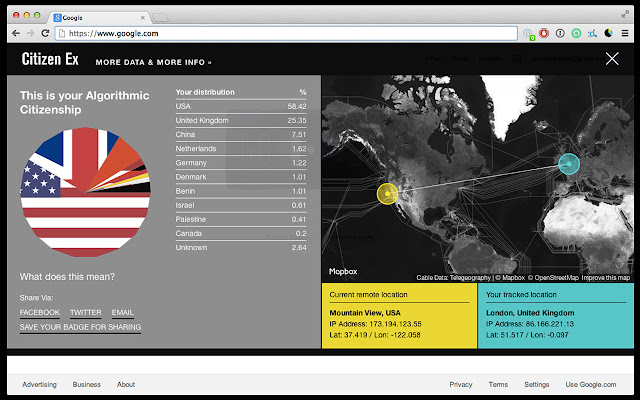Open Settings in the Google footer

[x=536, y=384]
